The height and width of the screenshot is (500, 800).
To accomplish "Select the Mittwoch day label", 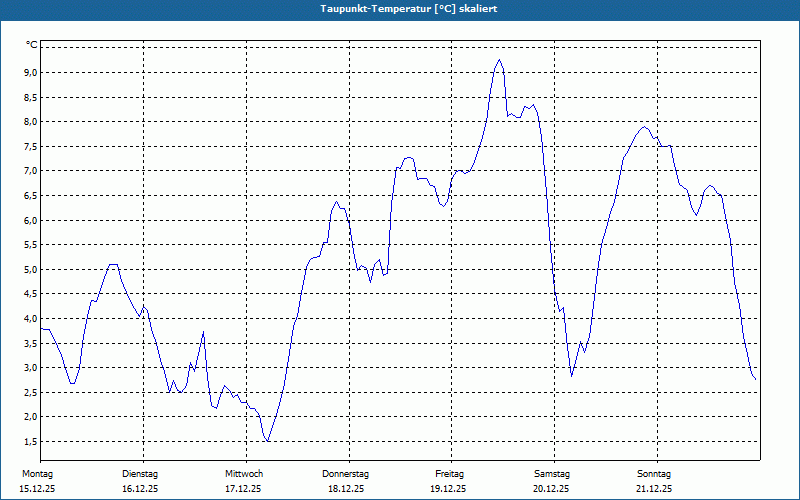I will [244, 474].
